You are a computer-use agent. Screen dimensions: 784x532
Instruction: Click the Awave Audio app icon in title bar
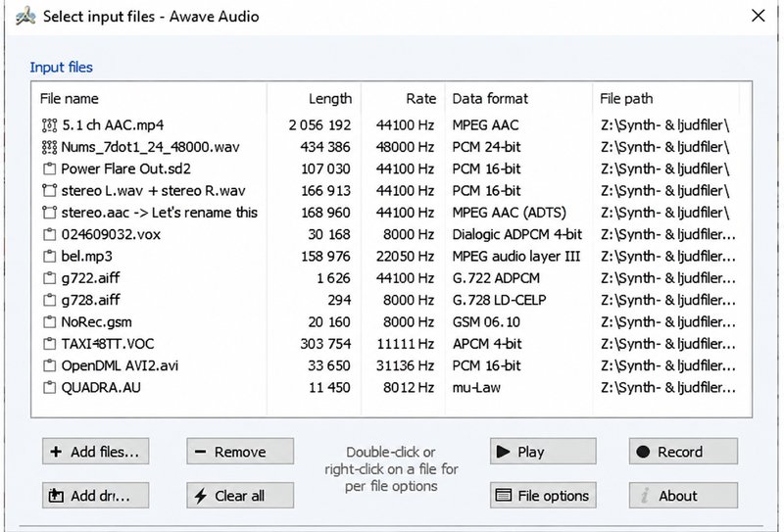[x=25, y=16]
